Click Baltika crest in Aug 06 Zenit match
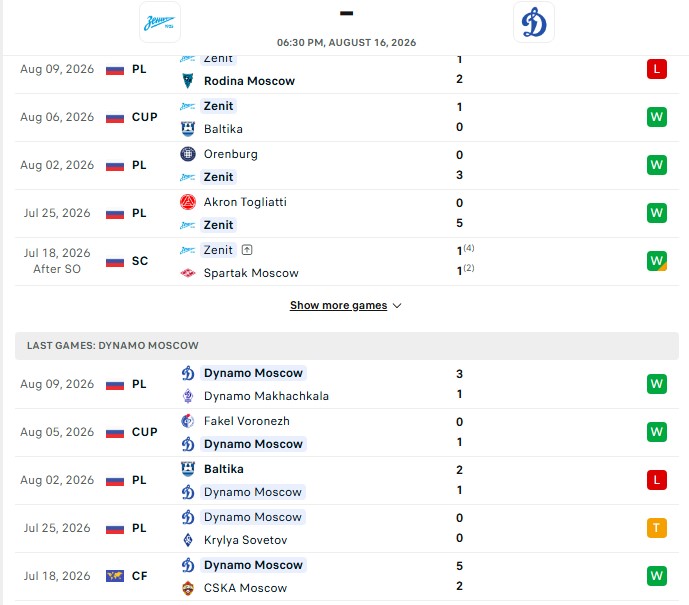This screenshot has width=689, height=605. click(x=188, y=129)
